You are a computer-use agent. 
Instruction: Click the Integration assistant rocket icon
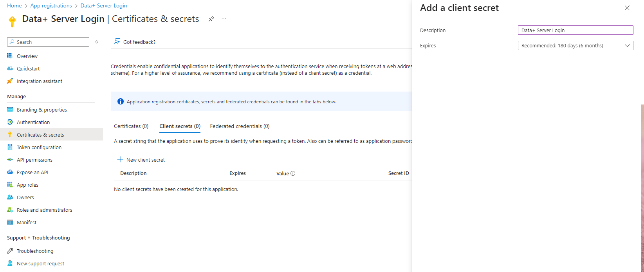click(10, 81)
